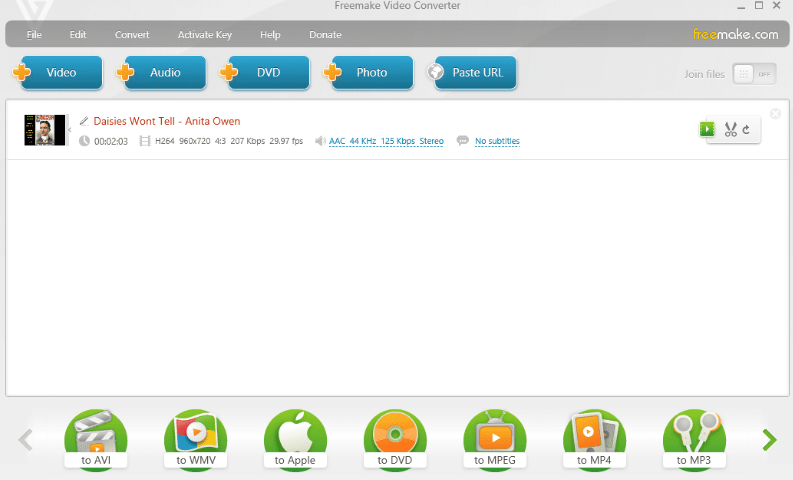
Task: Choose the to Apple conversion format
Action: tap(295, 441)
